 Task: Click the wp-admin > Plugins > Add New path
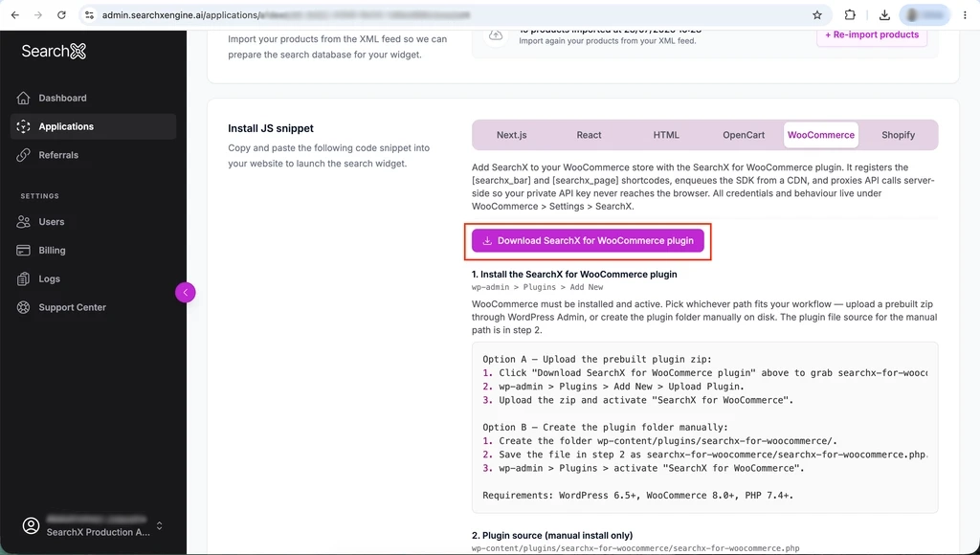538,287
